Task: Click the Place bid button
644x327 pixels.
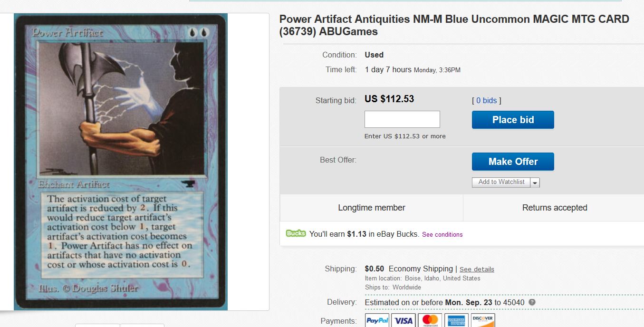Action: 513,120
